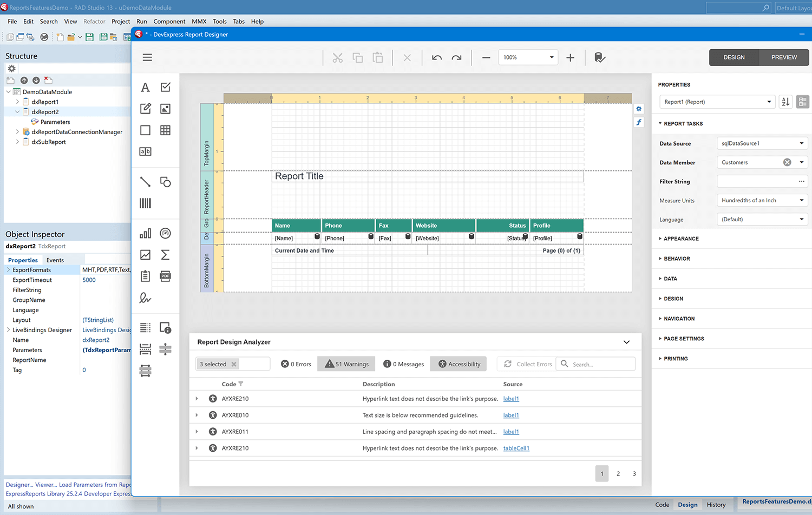Screen dimensions: 812x515
Task: Switch properties to categorized view
Action: (803, 102)
